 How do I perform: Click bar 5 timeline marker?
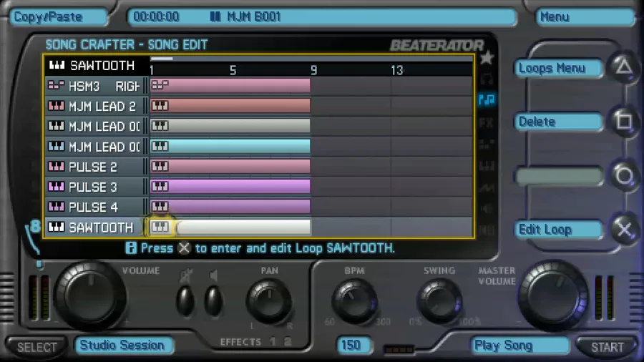point(233,71)
